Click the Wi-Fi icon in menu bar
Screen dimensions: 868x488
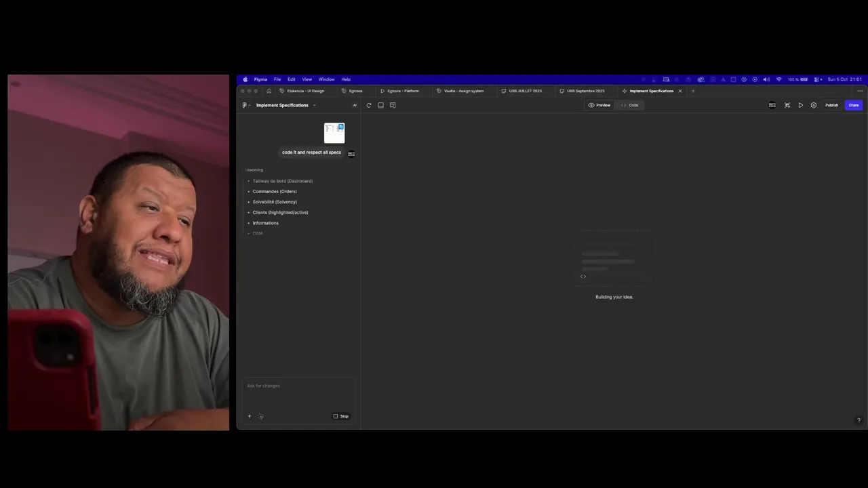click(x=778, y=79)
